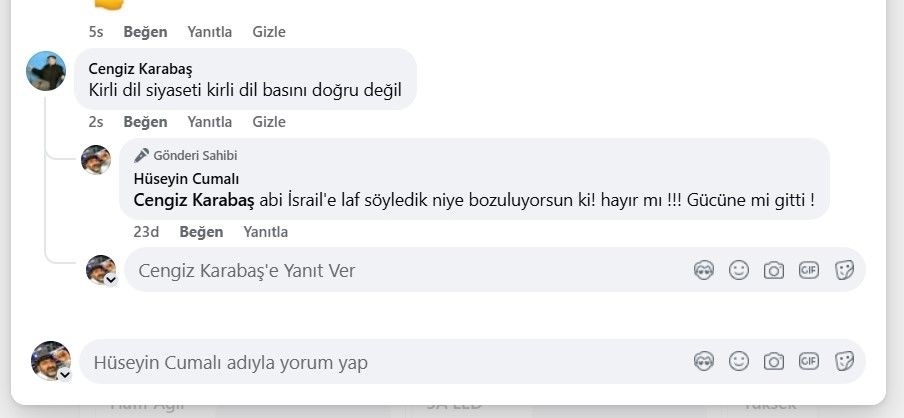Viewport: 904px width, 418px height.
Task: Focus the 'Cengiz Karabaş'e Yanıt Ver' field
Action: click(x=400, y=270)
